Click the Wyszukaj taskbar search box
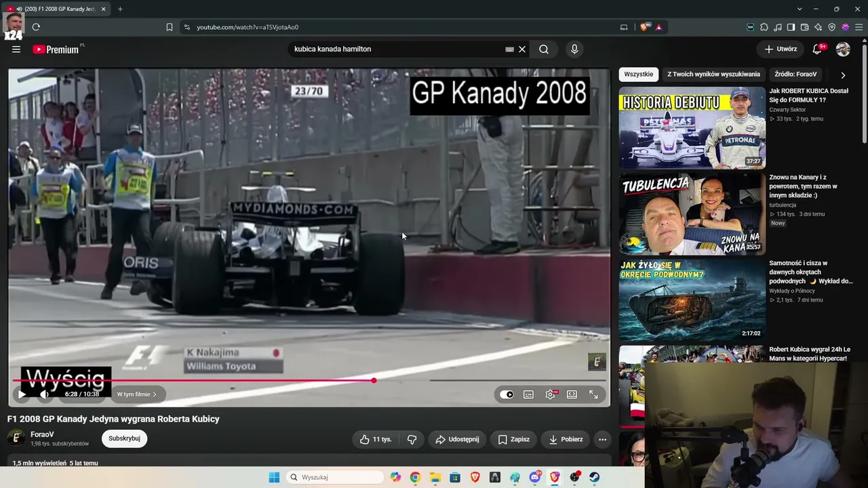868x488 pixels. tap(335, 477)
